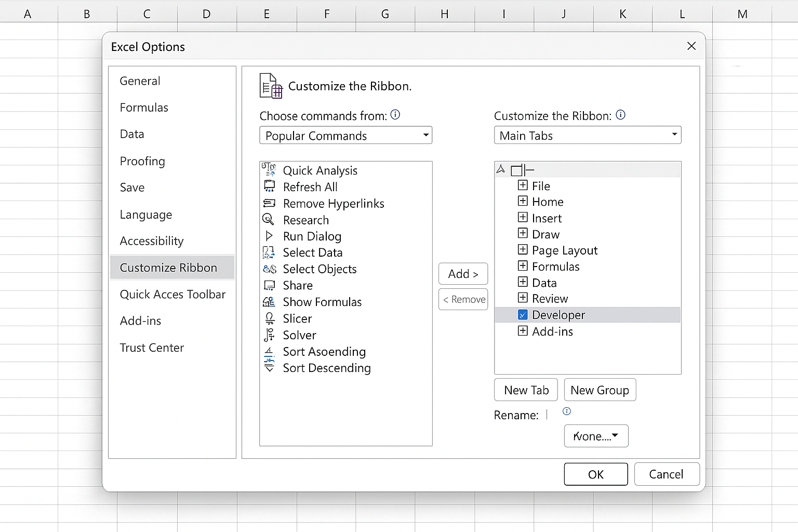Open the Data options category

point(172,134)
